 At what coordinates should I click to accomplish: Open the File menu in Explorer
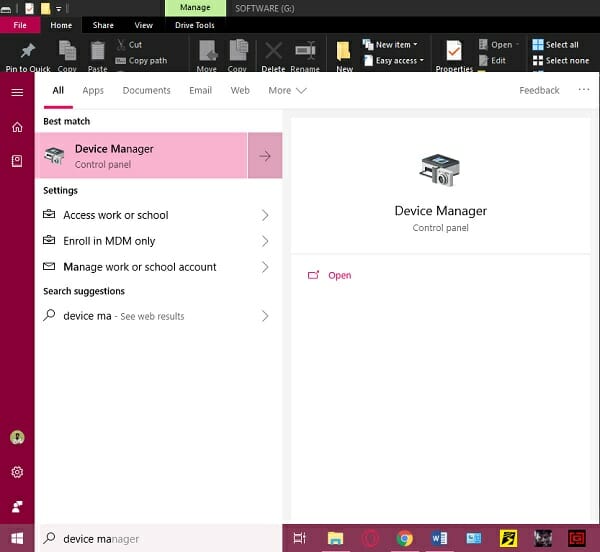click(x=20, y=25)
